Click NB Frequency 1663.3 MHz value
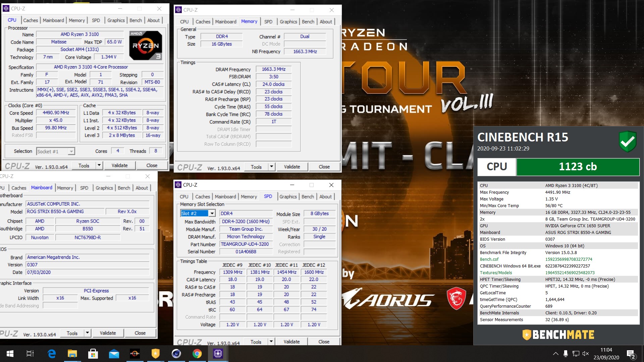The image size is (644, 362). tap(305, 51)
